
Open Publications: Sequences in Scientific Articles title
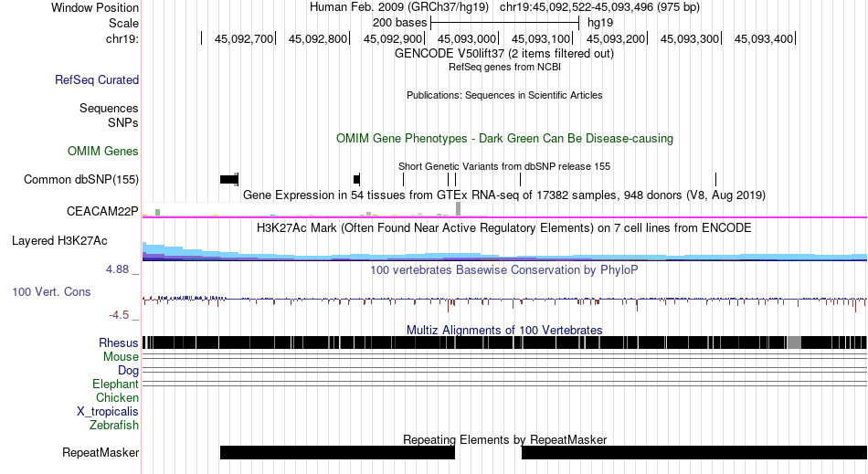click(504, 95)
